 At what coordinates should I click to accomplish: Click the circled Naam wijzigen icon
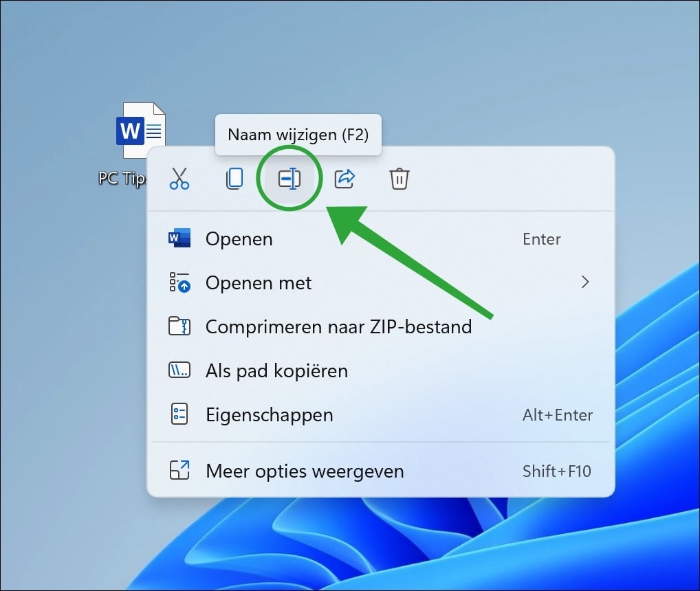click(289, 178)
